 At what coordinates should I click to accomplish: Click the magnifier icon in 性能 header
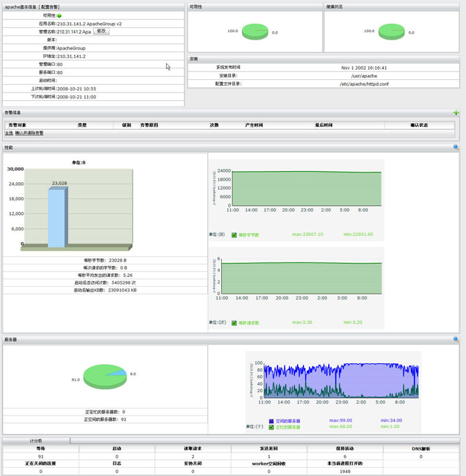pyautogui.click(x=456, y=148)
